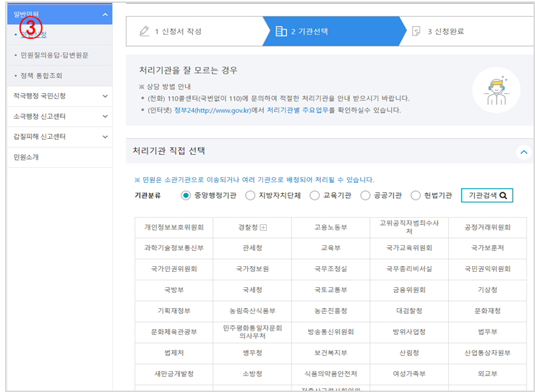The image size is (535, 392).
Task: Choose 교육부 from the agency table
Action: pyautogui.click(x=330, y=248)
